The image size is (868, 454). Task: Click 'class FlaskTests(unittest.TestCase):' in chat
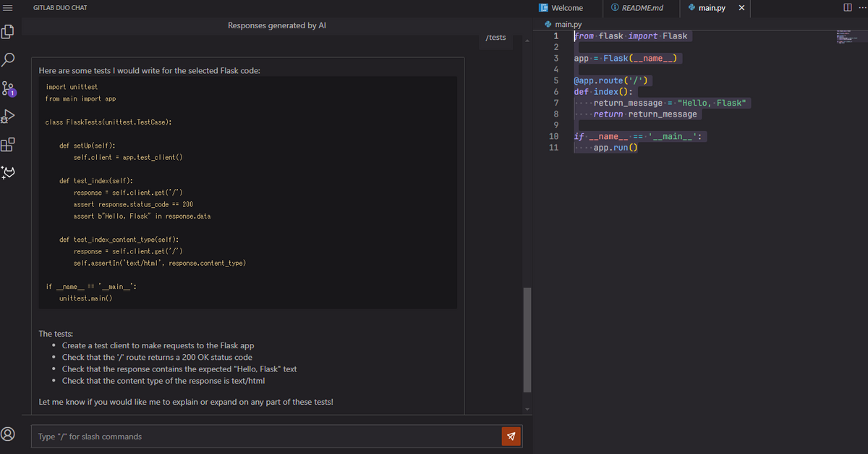coord(109,122)
